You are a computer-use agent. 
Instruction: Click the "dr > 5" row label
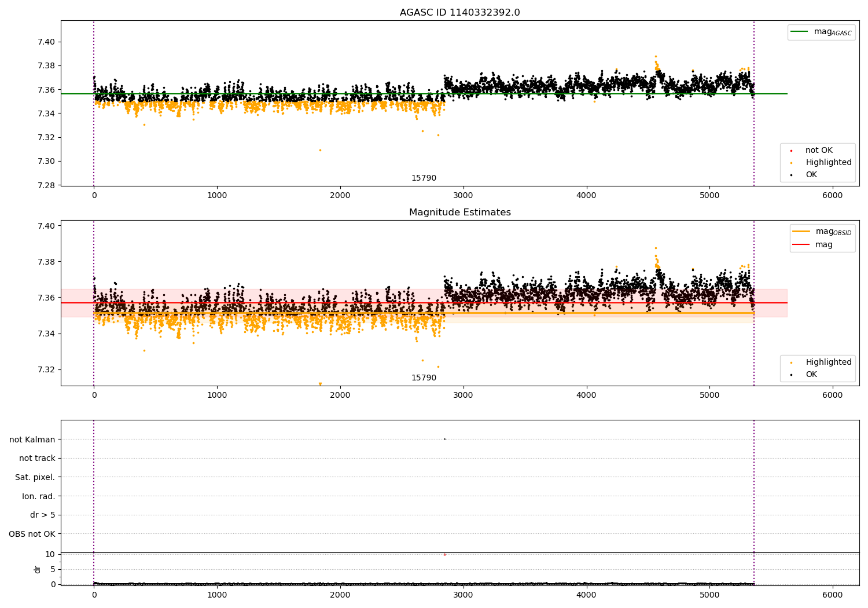[x=43, y=515]
